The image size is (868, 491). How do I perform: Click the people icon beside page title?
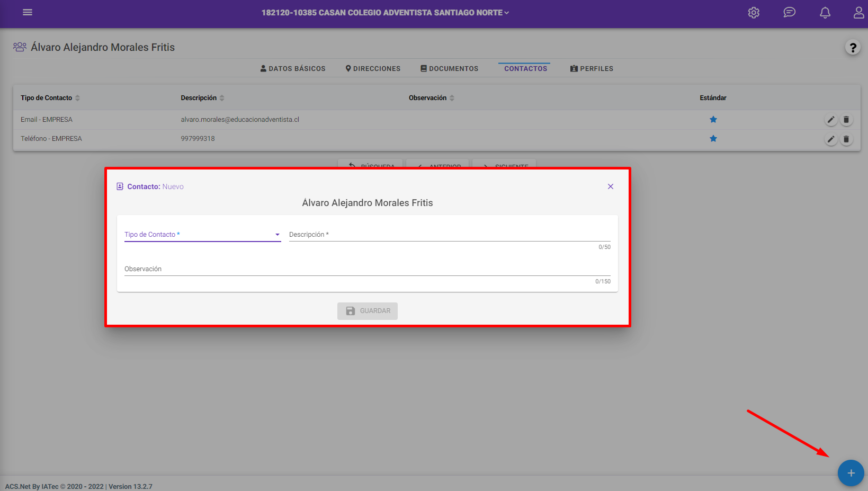[x=20, y=47]
